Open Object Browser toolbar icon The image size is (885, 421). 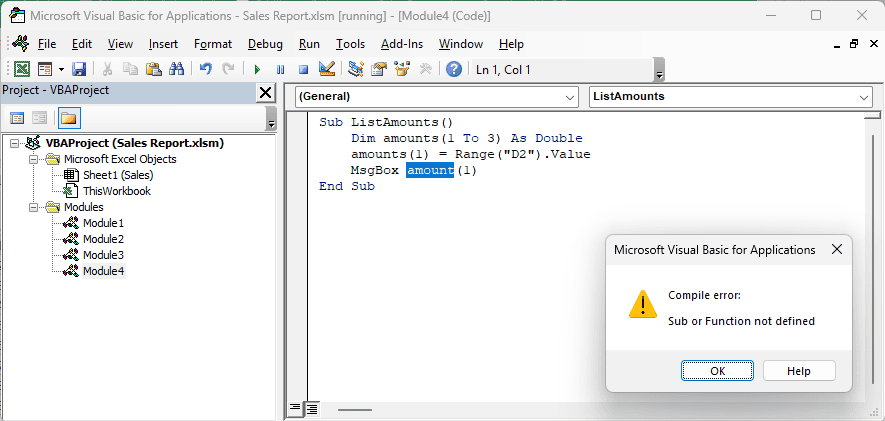point(402,69)
